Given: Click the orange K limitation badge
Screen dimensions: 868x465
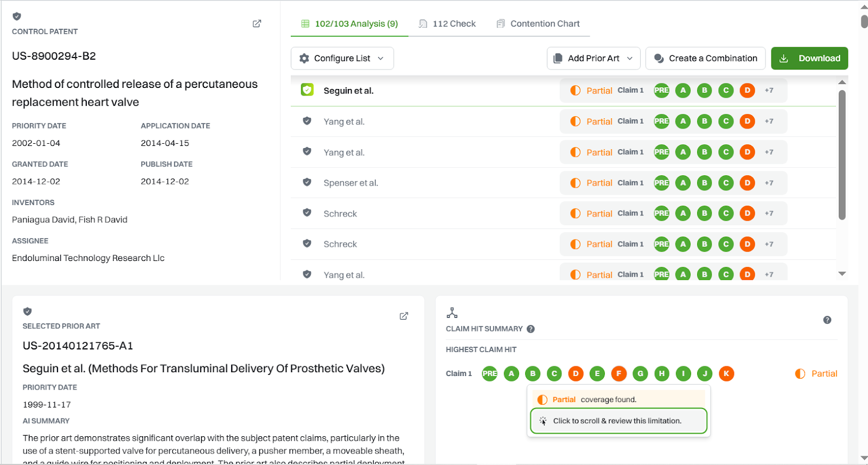Looking at the screenshot, I should (x=726, y=373).
